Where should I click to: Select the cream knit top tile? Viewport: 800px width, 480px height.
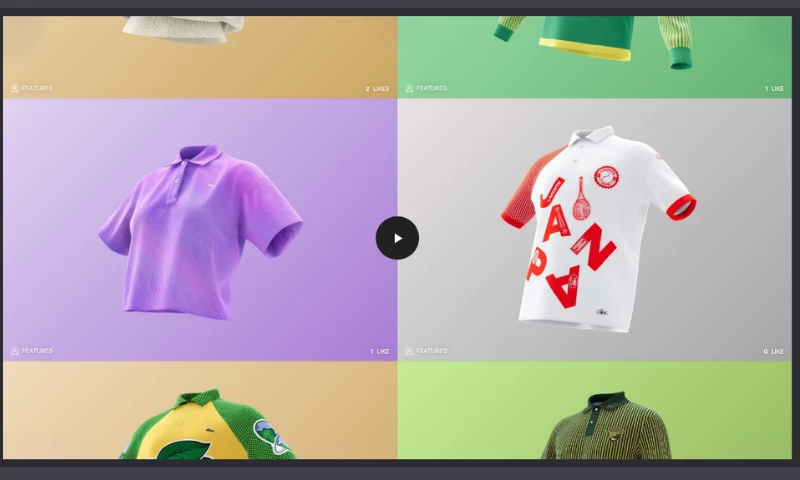[x=200, y=57]
